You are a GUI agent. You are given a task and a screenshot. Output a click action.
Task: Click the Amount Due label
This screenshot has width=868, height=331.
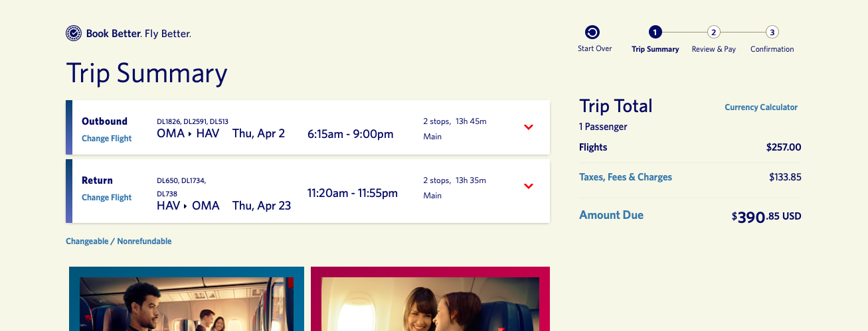(x=611, y=215)
